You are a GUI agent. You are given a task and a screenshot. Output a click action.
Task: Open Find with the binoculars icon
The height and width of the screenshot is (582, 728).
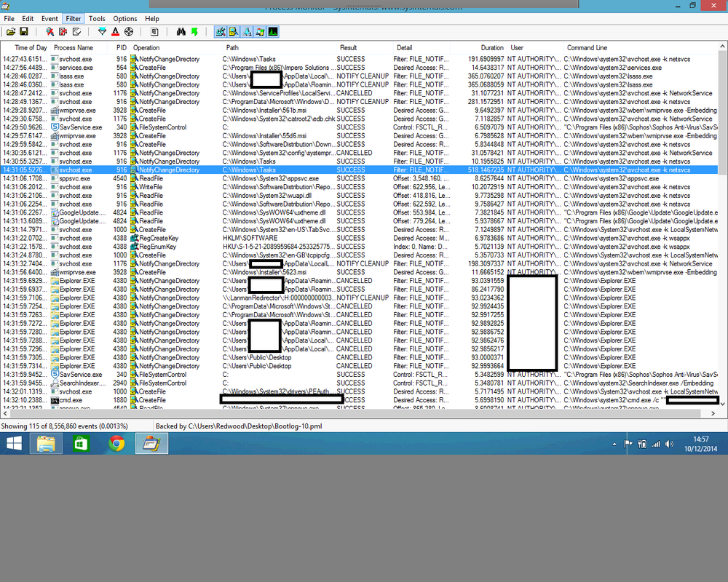181,31
